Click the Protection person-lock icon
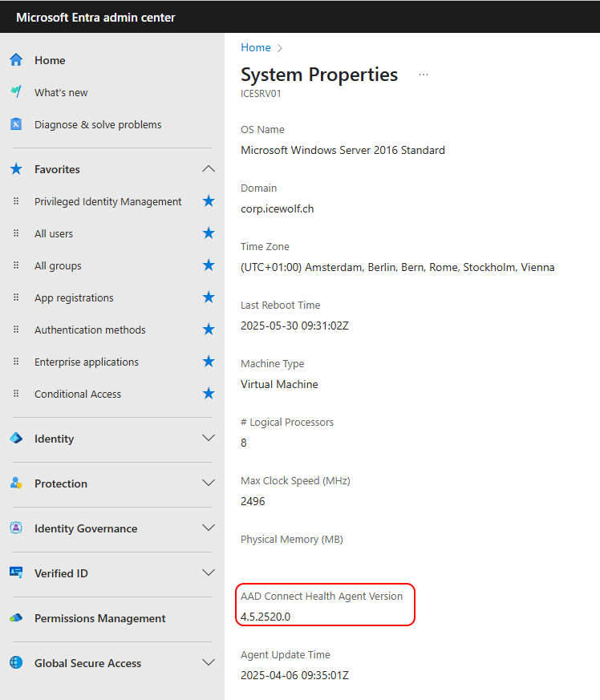Viewport: 600px width, 700px height. [16, 483]
